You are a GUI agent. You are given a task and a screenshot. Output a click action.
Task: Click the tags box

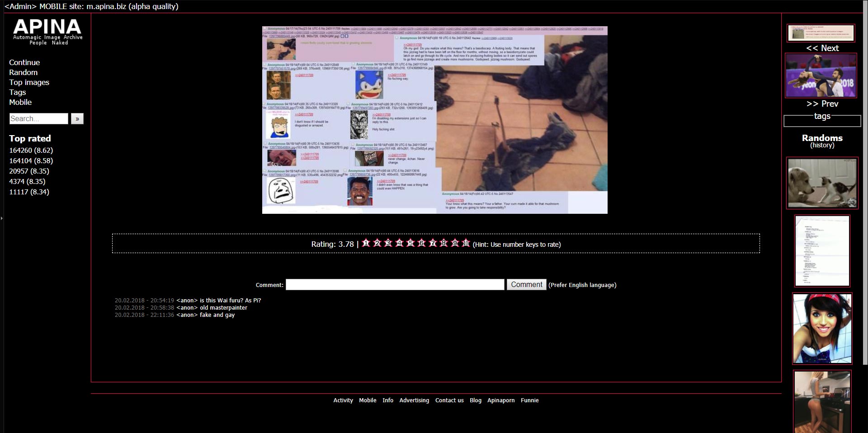pos(822,121)
